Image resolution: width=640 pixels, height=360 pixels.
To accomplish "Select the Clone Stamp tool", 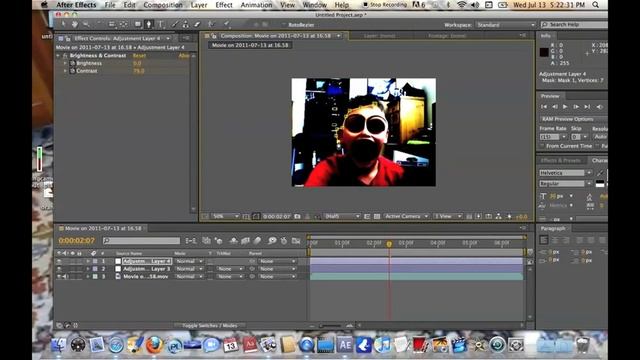I will click(186, 24).
